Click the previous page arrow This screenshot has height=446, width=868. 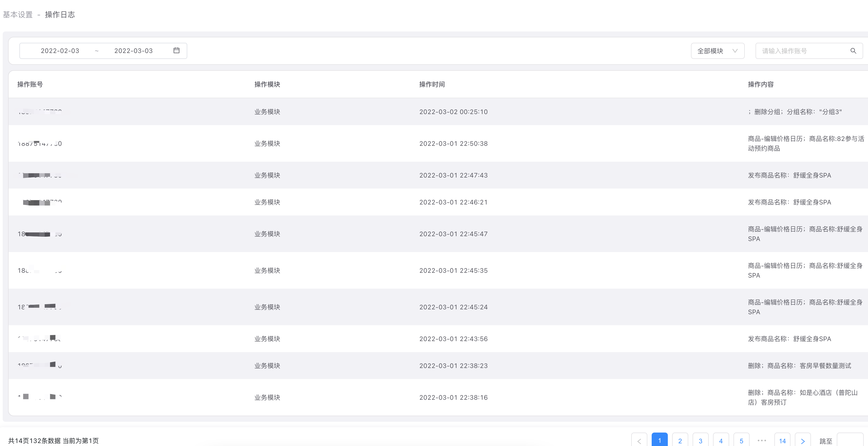(639, 441)
